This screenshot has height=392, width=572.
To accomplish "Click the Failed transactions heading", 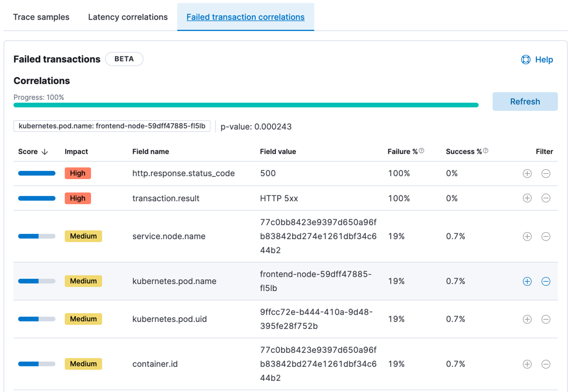I will 57,59.
